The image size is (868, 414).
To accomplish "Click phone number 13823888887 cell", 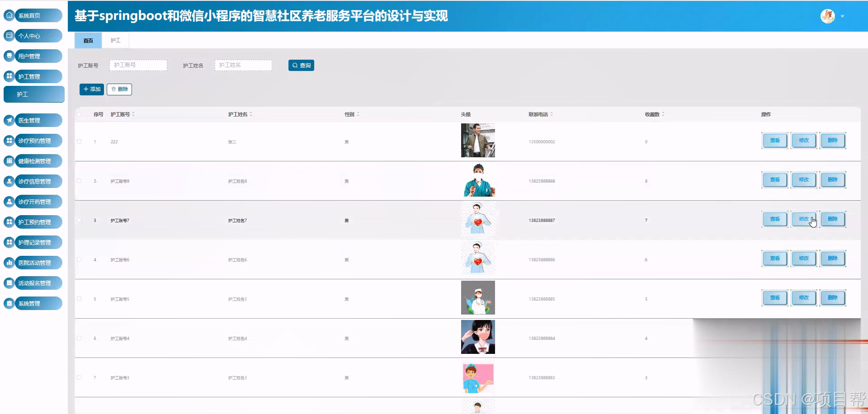I will [542, 221].
